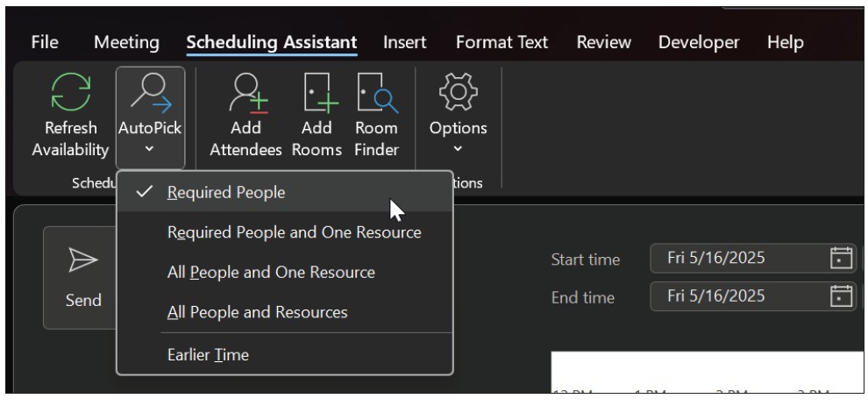
Task: Choose All People and One Resource
Action: point(271,272)
